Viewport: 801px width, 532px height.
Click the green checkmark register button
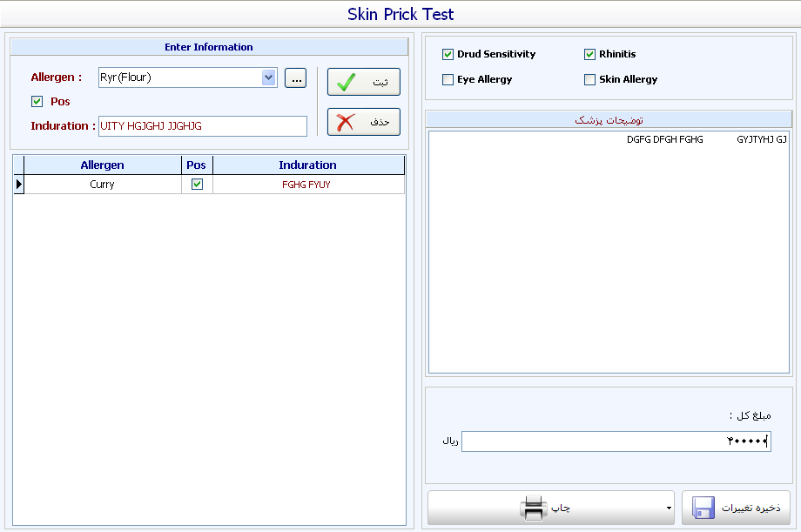tap(363, 82)
